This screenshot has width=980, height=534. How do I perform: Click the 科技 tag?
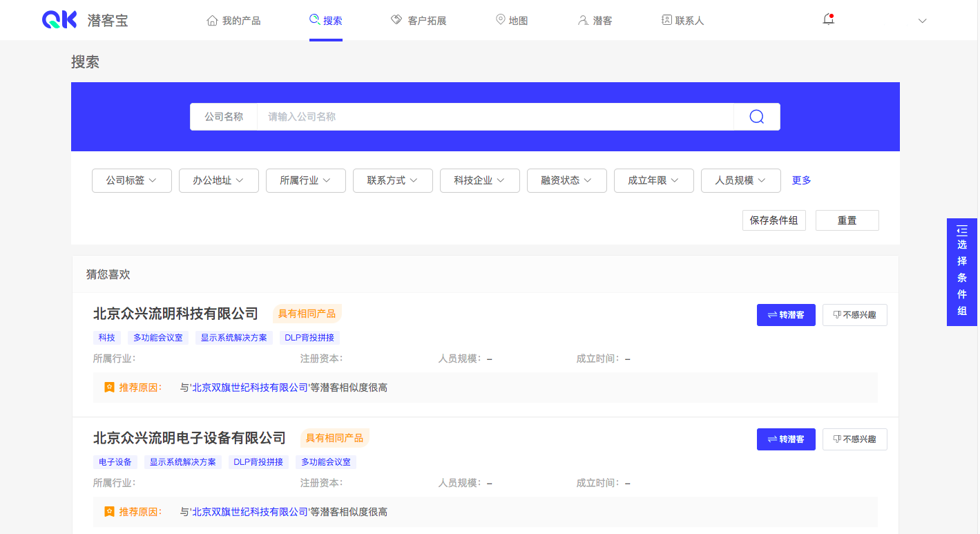point(106,338)
